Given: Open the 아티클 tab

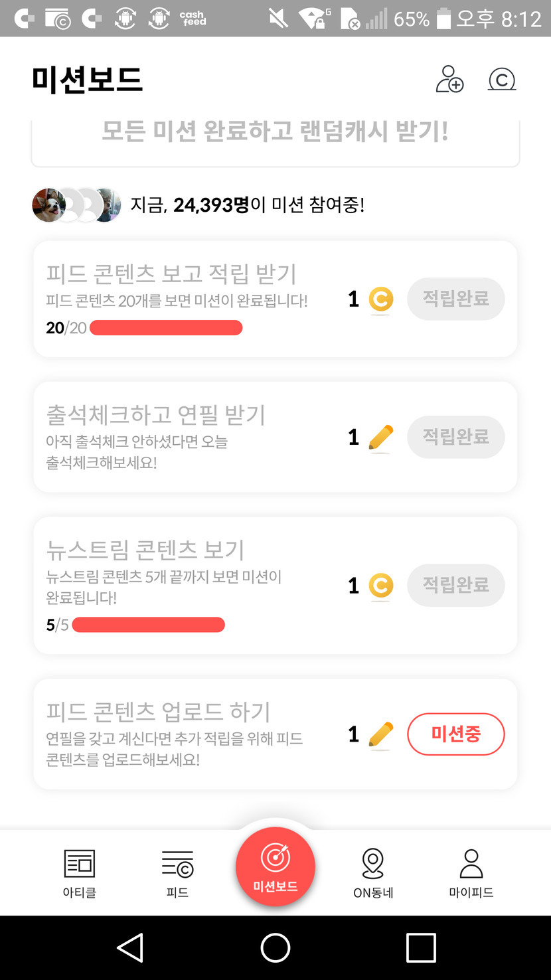Looking at the screenshot, I should click(x=80, y=872).
